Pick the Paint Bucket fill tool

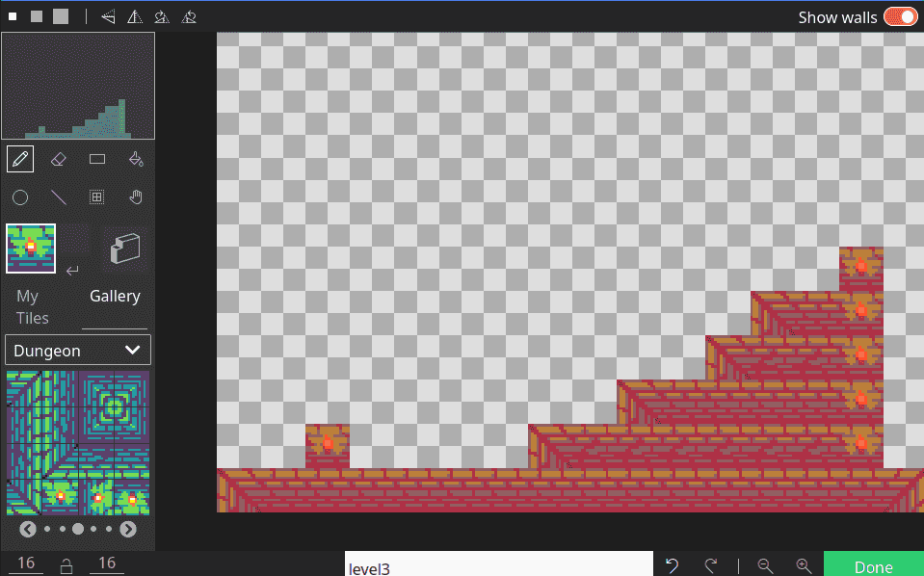click(136, 159)
